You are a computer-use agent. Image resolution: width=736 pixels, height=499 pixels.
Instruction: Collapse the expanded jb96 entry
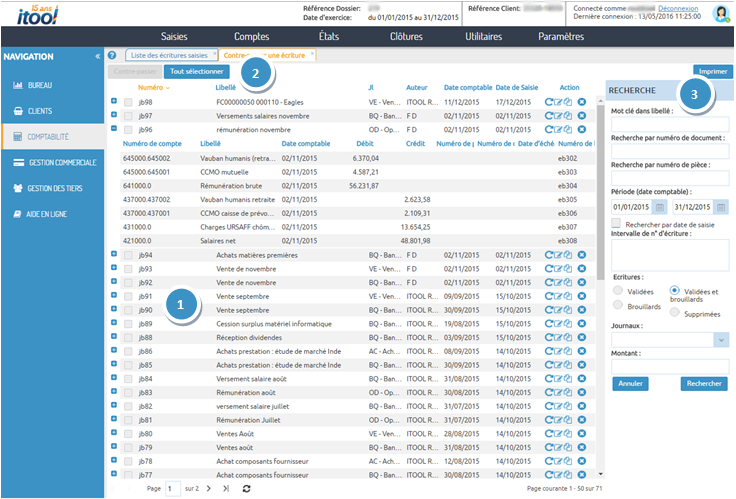pyautogui.click(x=114, y=129)
